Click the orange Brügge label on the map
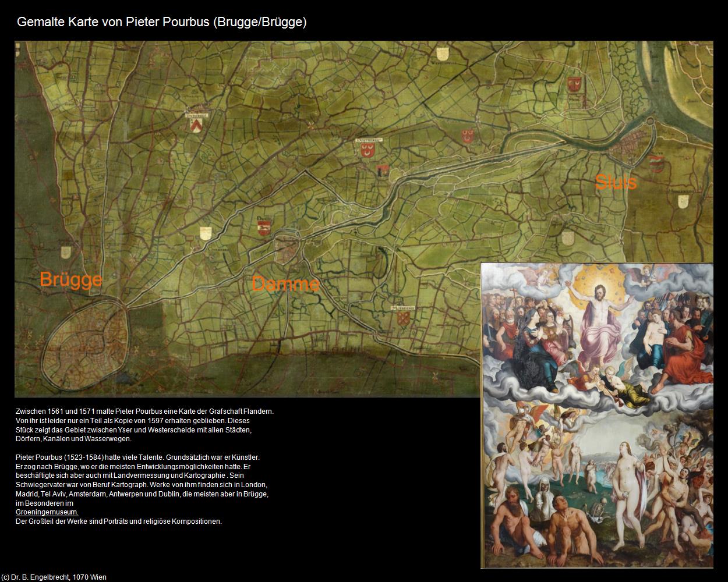This screenshot has width=728, height=582. coord(71,279)
